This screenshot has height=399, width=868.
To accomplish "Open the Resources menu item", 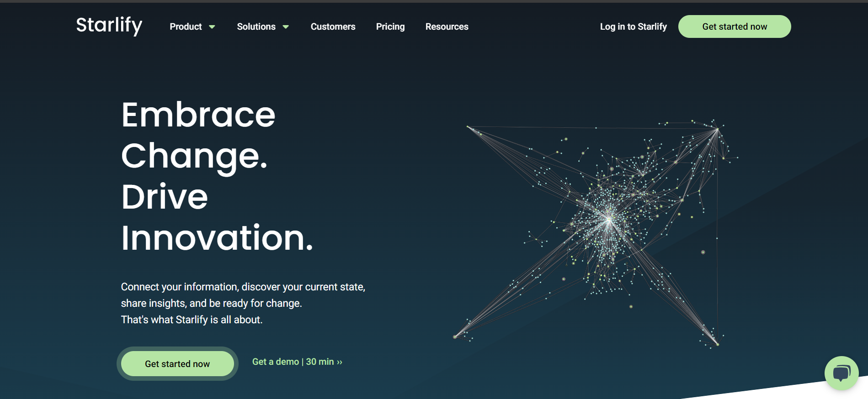I will point(447,26).
